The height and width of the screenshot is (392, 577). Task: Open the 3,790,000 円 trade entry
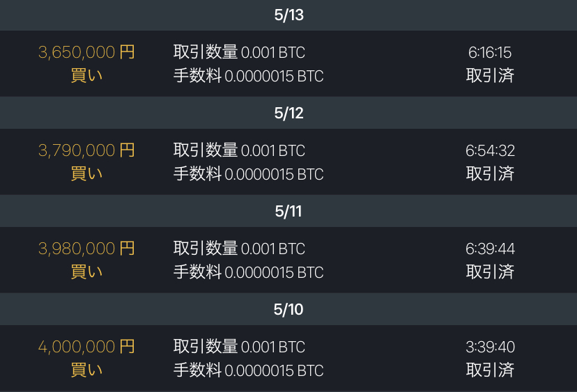click(x=288, y=162)
